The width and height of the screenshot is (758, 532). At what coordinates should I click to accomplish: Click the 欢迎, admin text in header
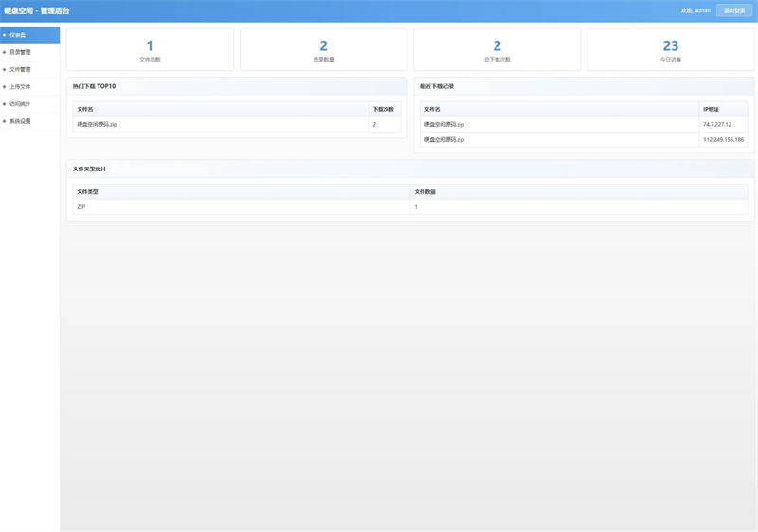tap(695, 10)
